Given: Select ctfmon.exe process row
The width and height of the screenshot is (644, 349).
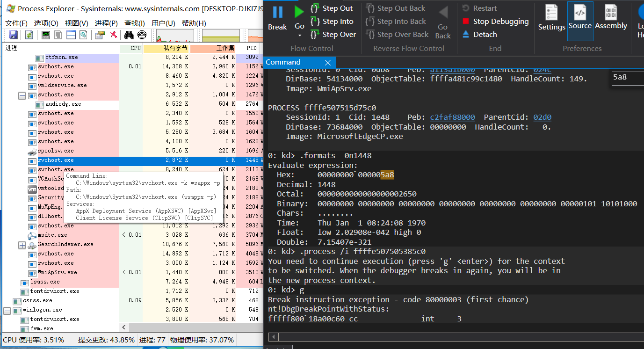Looking at the screenshot, I should pos(131,57).
